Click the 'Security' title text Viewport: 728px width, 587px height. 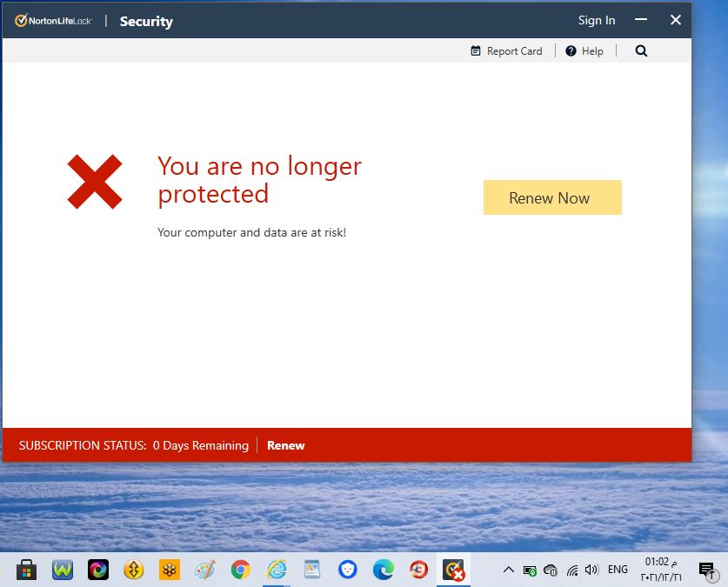pyautogui.click(x=146, y=22)
